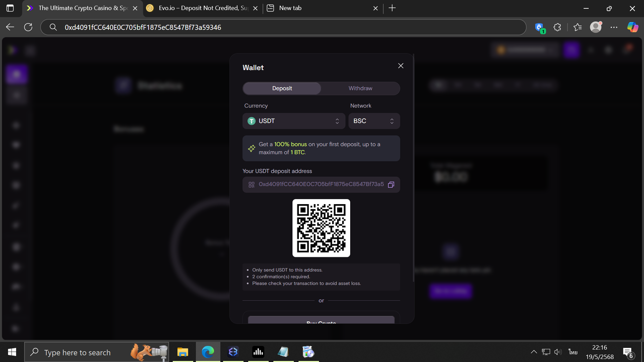This screenshot has width=644, height=362.
Task: Open the bar chart app on taskbar
Action: point(258,352)
